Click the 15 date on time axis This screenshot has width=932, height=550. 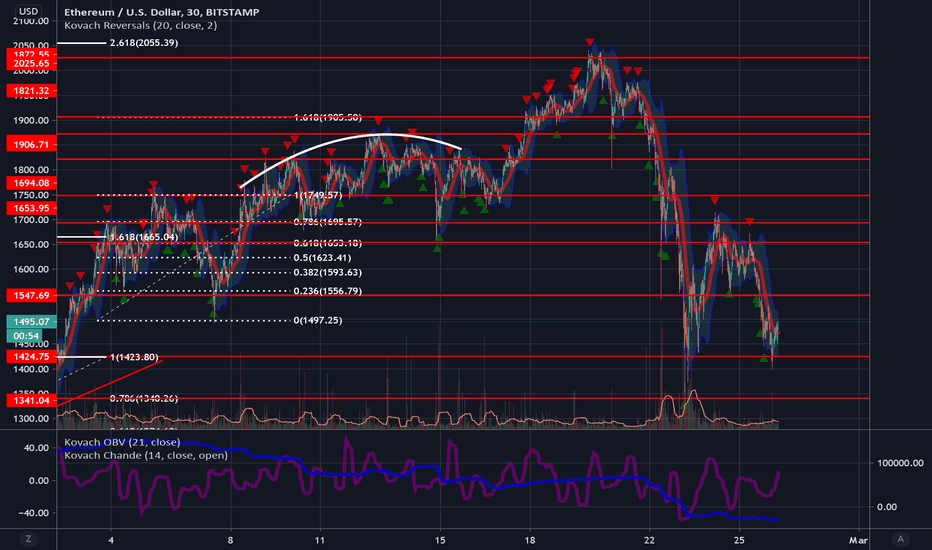point(440,540)
